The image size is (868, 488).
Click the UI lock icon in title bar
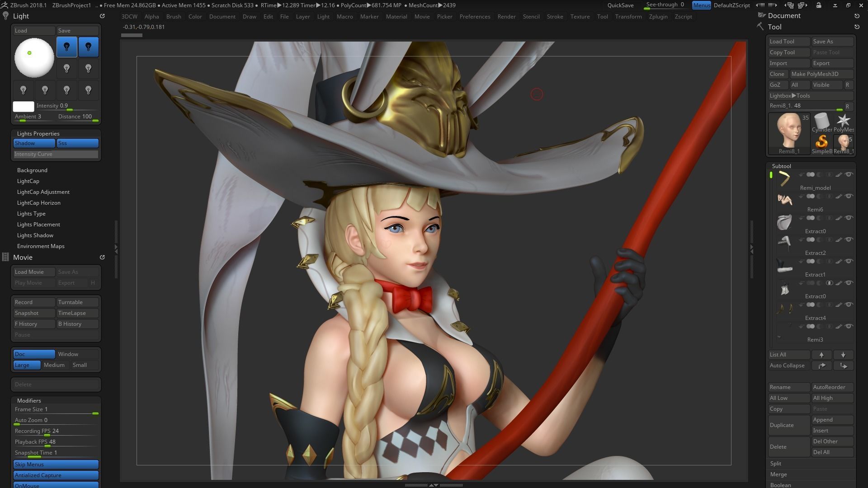(819, 5)
